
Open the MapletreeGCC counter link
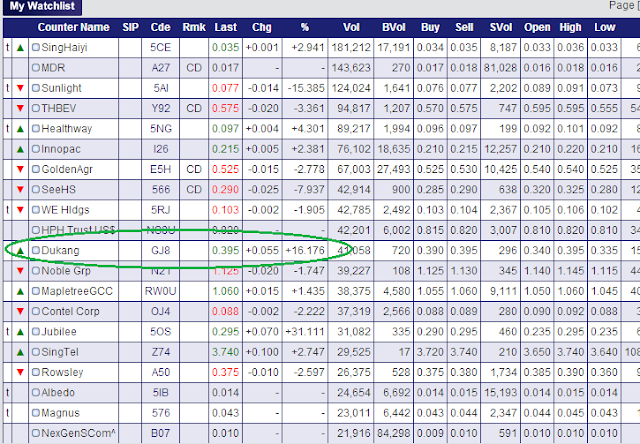click(x=77, y=291)
